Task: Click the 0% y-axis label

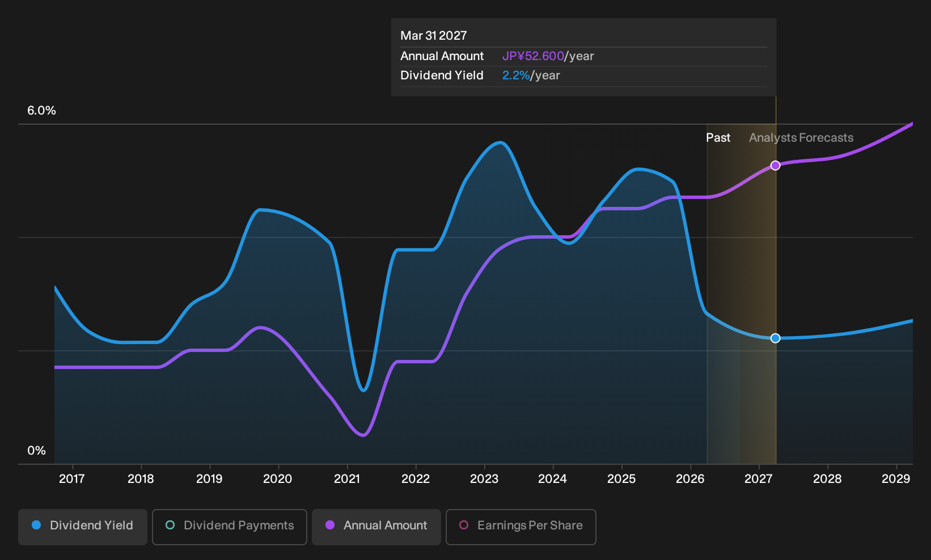Action: click(36, 451)
